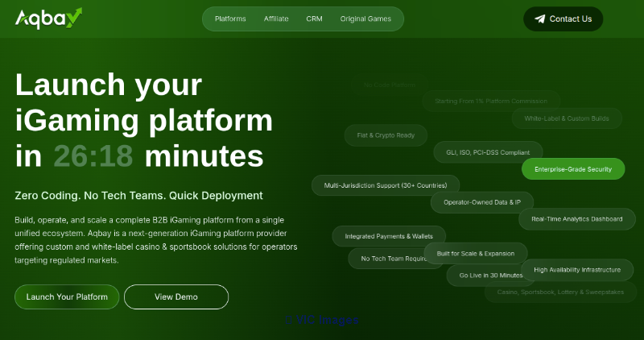Click the White-Label & Custom Builds tag
Viewport: 644px width, 340px height.
567,118
